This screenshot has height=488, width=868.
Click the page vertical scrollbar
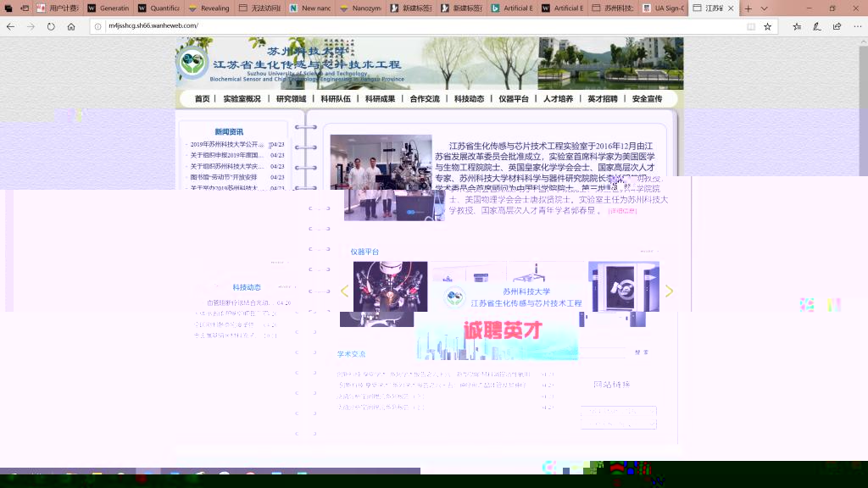[864, 111]
